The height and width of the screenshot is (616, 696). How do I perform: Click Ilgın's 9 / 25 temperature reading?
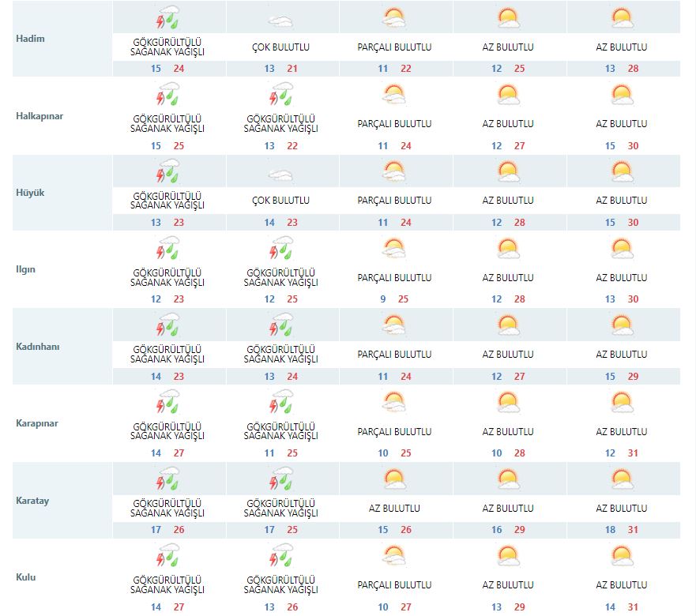tap(394, 299)
